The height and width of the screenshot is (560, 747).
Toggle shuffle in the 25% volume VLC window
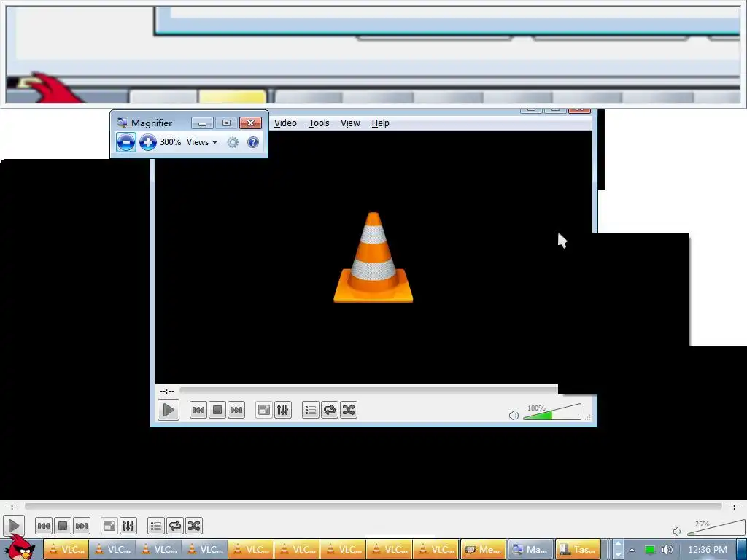194,526
